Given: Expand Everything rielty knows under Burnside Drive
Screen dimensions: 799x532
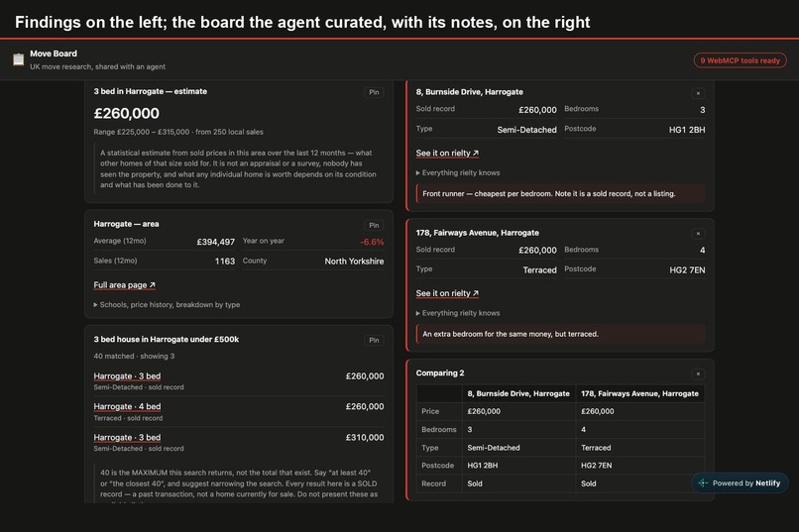Looking at the screenshot, I should (458, 172).
